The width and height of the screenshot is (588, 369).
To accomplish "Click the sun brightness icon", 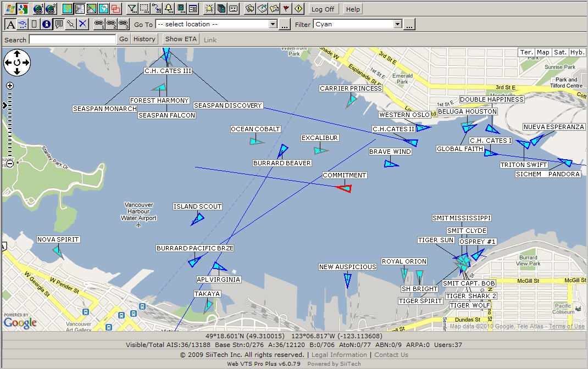I will 209,9.
